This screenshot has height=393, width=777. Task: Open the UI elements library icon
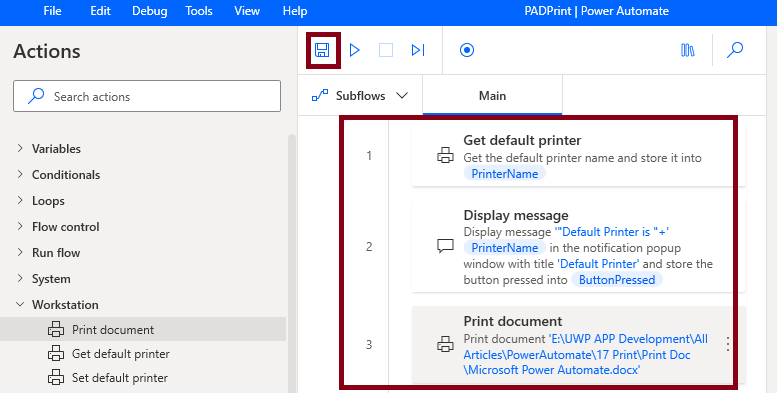687,50
